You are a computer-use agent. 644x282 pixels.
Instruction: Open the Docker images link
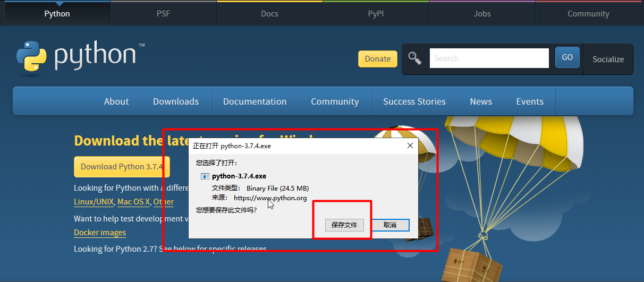[100, 233]
